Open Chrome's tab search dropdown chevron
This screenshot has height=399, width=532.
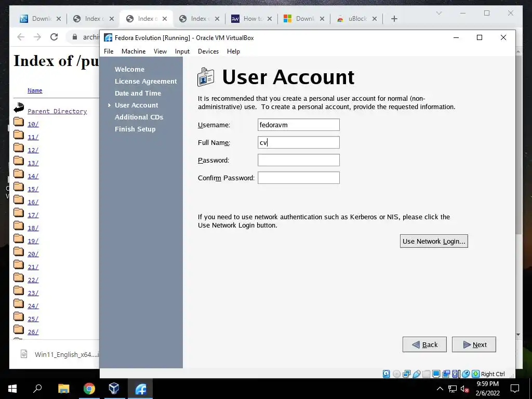[x=438, y=13]
